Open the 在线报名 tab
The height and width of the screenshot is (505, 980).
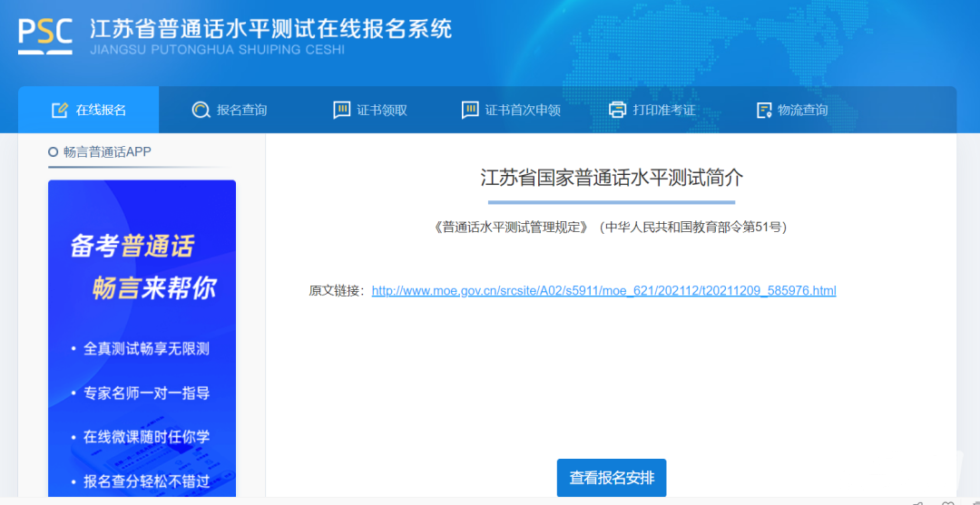(x=89, y=110)
